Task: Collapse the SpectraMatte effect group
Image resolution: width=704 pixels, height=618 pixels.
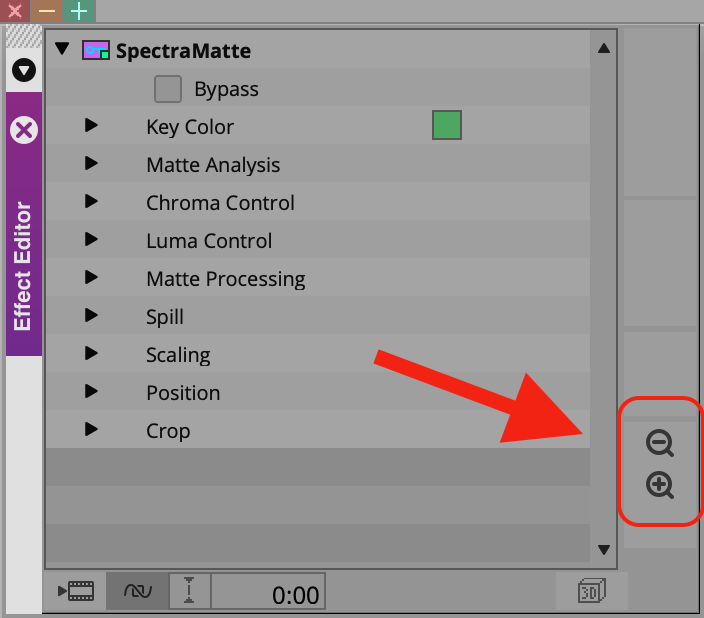Action: click(x=62, y=48)
